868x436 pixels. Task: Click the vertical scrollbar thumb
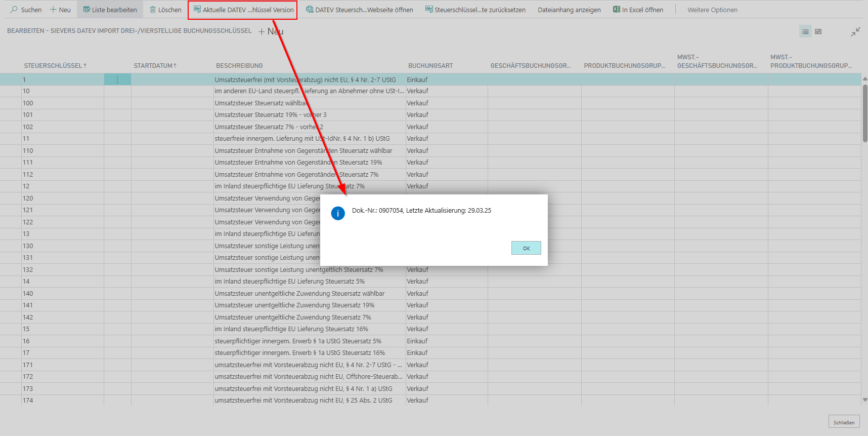click(x=865, y=113)
